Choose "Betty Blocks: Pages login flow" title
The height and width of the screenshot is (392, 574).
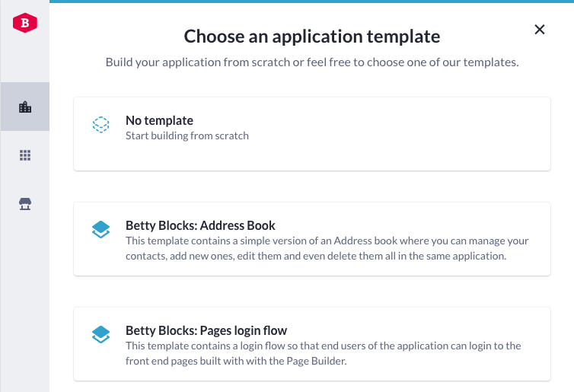206,330
